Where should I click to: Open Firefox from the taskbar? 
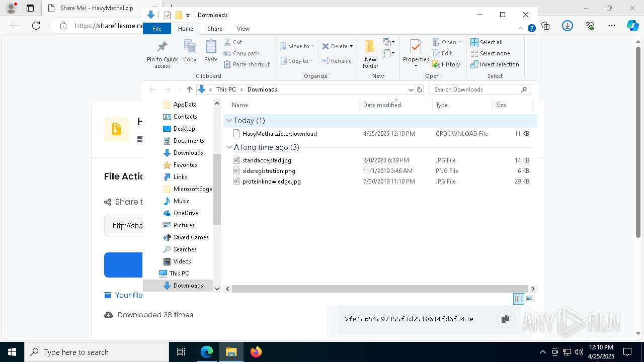click(256, 352)
